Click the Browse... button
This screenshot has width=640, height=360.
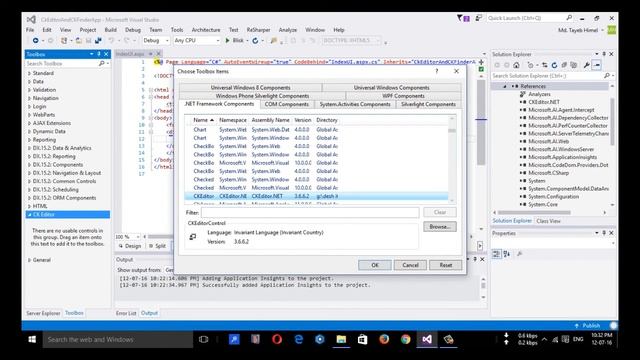point(440,227)
